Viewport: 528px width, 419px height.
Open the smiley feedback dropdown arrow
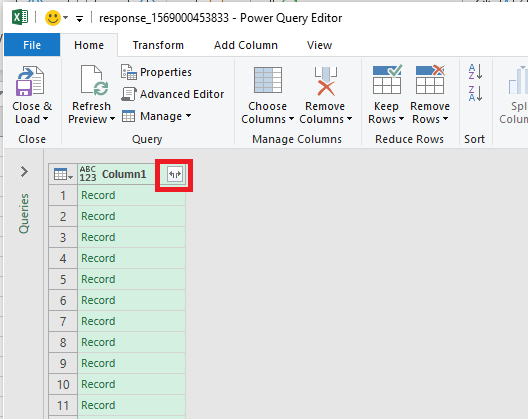click(x=65, y=18)
